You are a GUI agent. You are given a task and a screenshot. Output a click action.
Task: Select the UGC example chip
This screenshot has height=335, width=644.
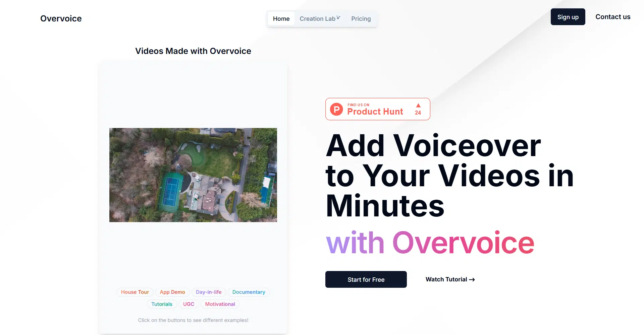coord(189,304)
